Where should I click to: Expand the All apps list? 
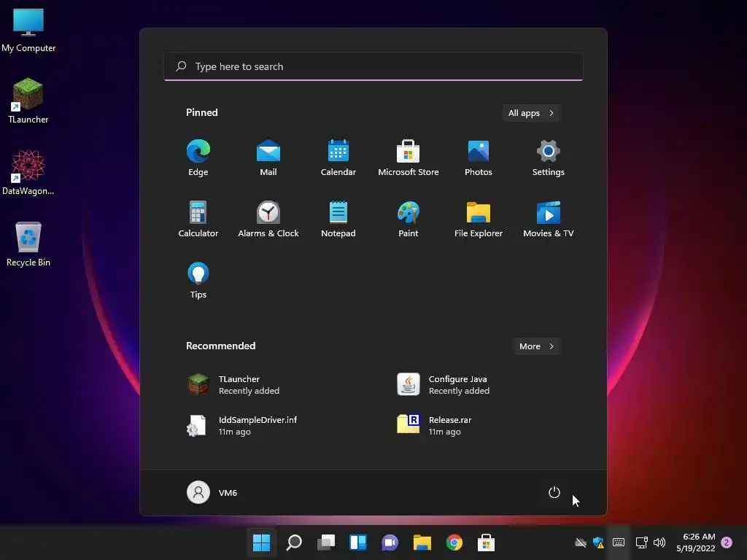(x=531, y=113)
